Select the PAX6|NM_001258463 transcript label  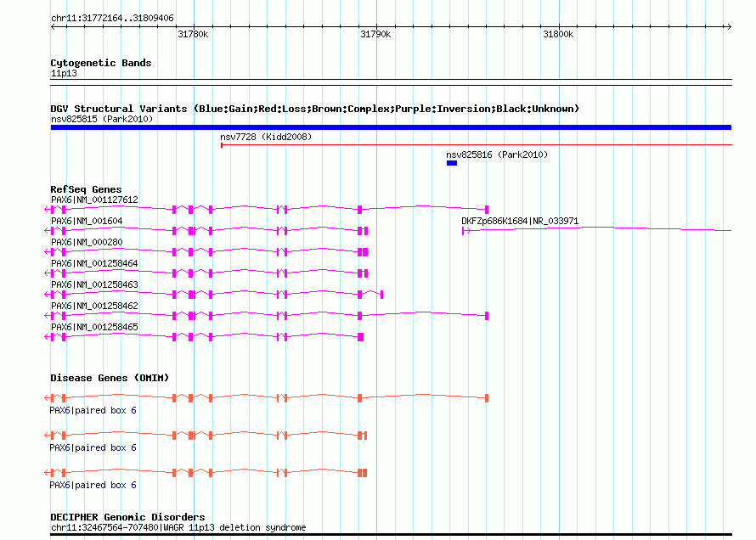(94, 284)
